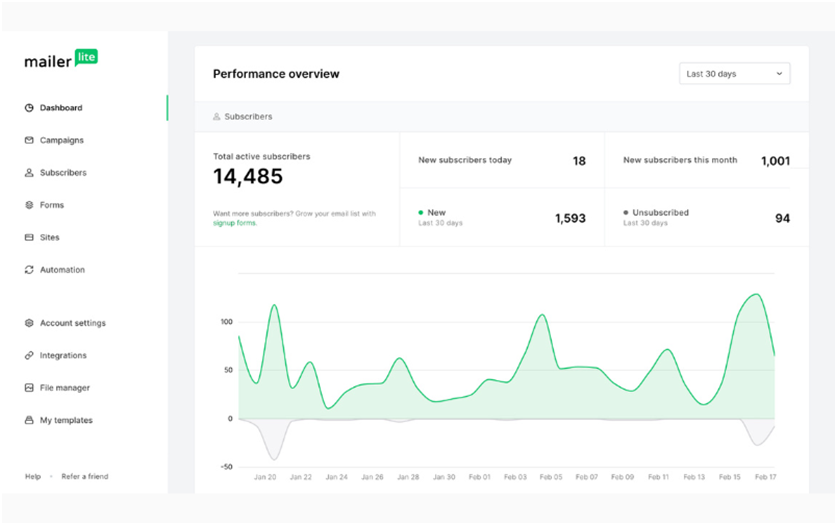Click the File manager image icon
Viewport: 837px width, 525px height.
[x=29, y=388]
